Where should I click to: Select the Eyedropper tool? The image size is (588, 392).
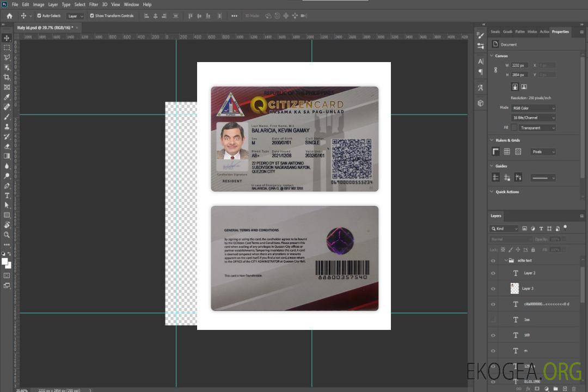[x=7, y=97]
